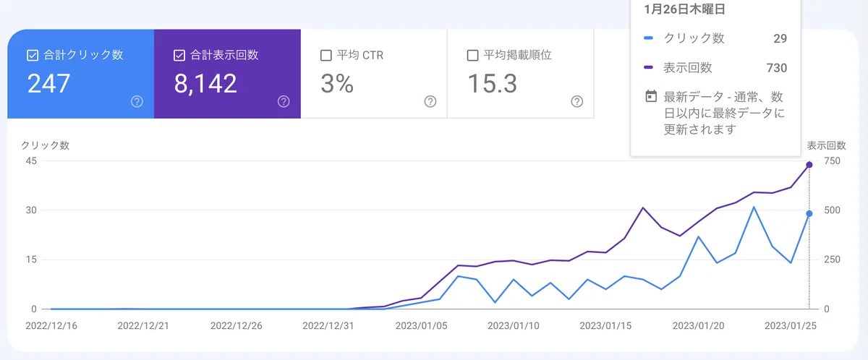Click the 750 label on right axis
The height and width of the screenshot is (360, 868).
[x=831, y=160]
